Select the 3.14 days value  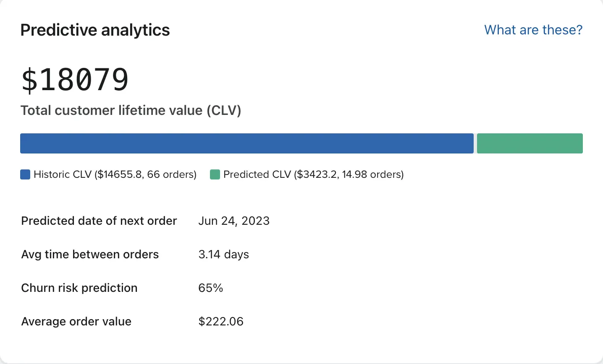pos(223,255)
